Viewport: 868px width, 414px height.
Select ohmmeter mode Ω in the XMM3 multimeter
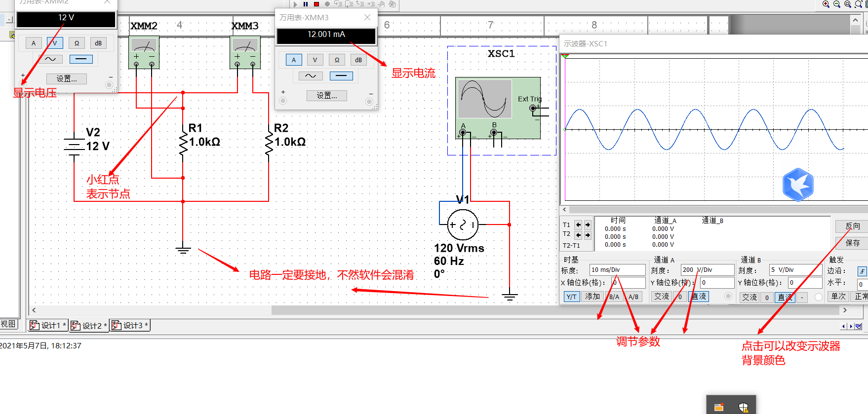click(x=337, y=60)
